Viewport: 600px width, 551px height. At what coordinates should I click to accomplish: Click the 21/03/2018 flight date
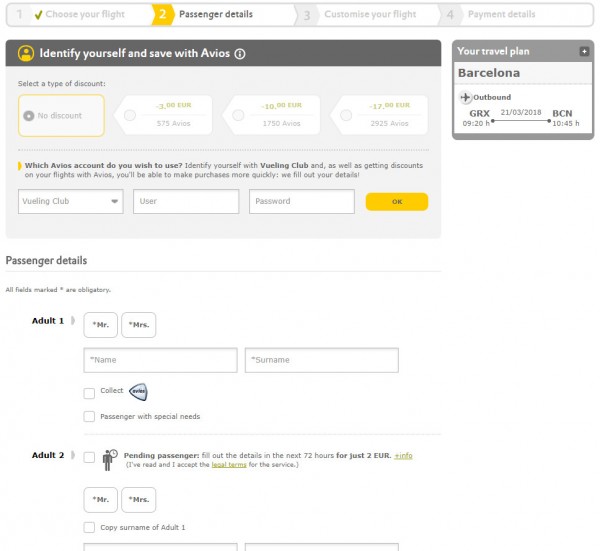tap(521, 112)
